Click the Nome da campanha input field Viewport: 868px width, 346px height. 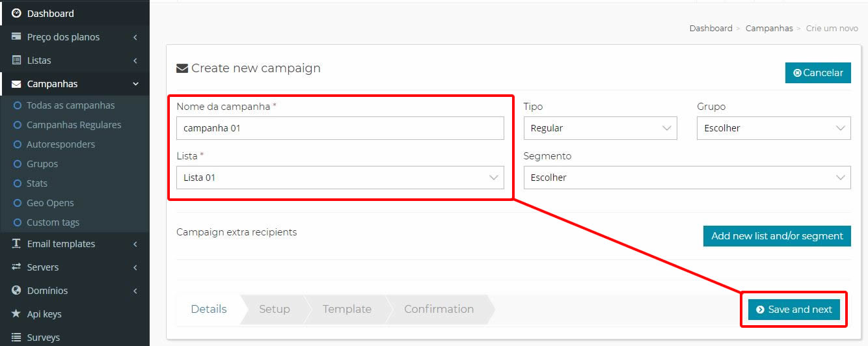(x=340, y=128)
